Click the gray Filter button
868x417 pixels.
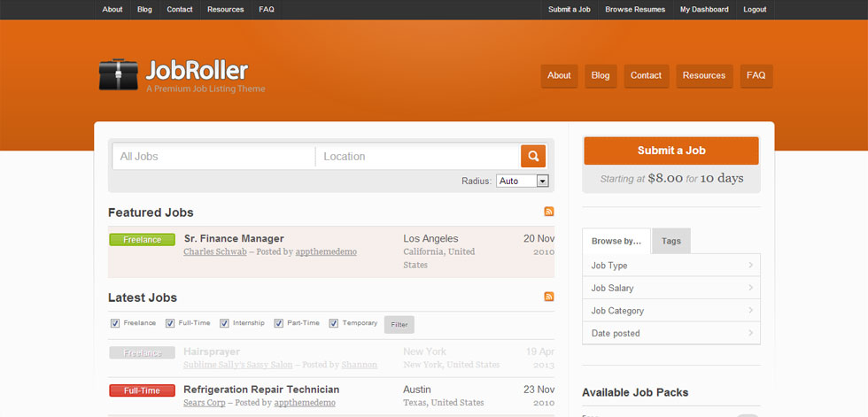[399, 325]
